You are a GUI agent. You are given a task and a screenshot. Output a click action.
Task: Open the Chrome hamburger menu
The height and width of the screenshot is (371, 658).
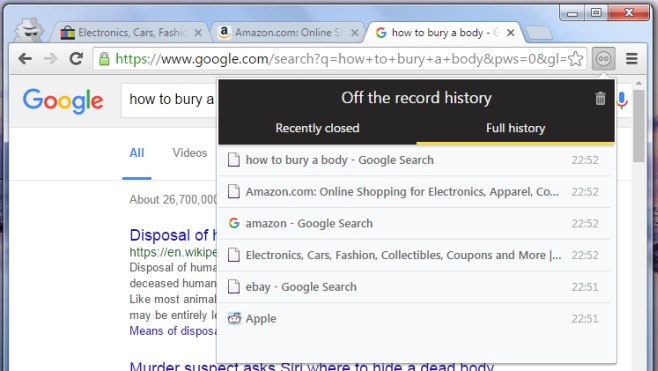point(632,59)
